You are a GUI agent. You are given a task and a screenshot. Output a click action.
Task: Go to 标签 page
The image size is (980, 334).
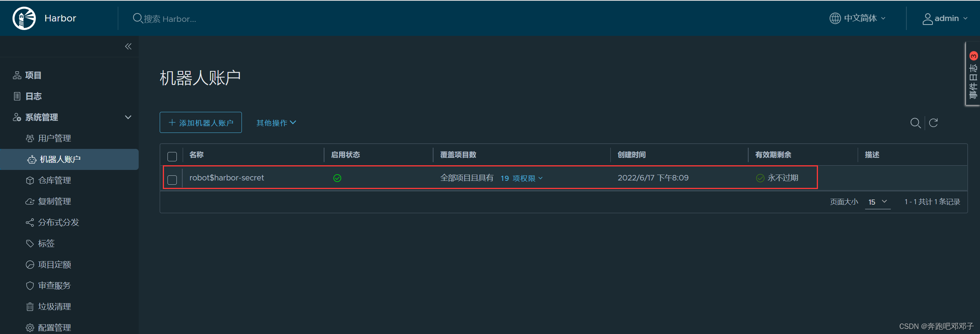tap(46, 244)
